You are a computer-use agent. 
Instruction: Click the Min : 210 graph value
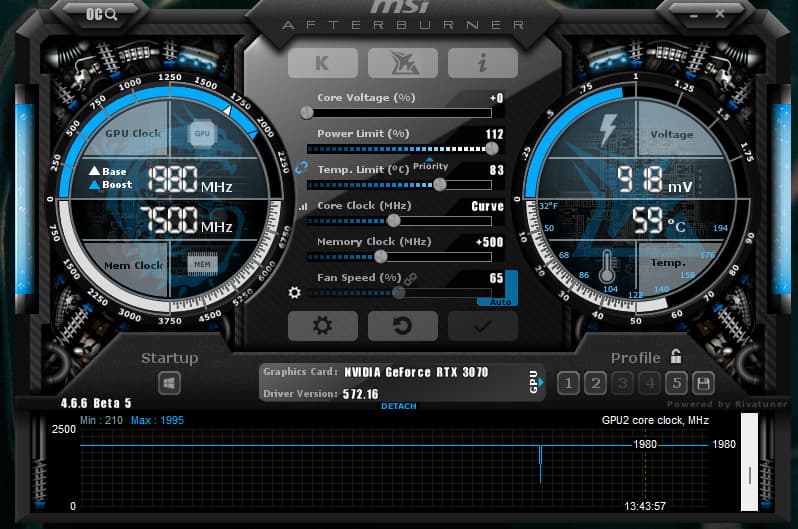101,420
